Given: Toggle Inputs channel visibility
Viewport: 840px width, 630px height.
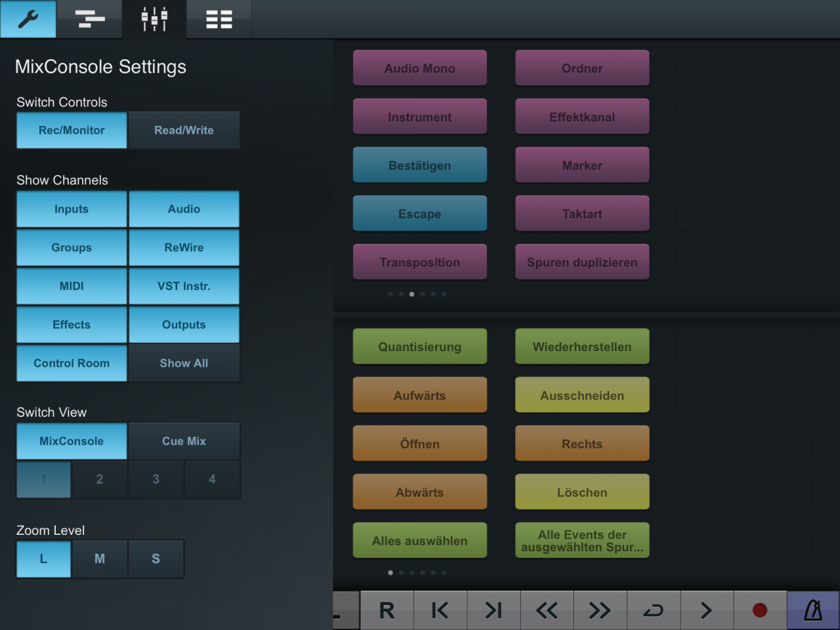Looking at the screenshot, I should [72, 209].
